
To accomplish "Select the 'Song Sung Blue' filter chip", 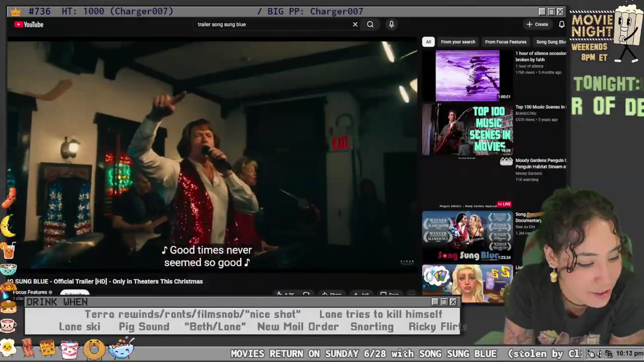I will 551,42.
